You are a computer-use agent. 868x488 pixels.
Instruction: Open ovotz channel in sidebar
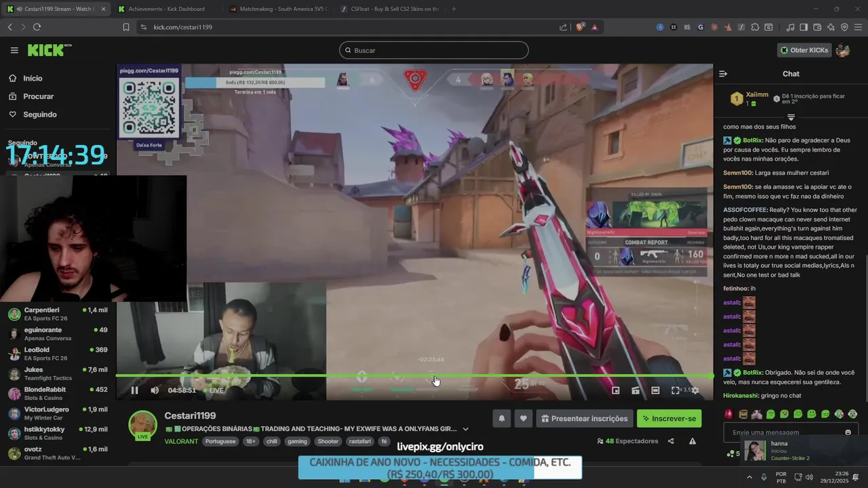coord(58,453)
